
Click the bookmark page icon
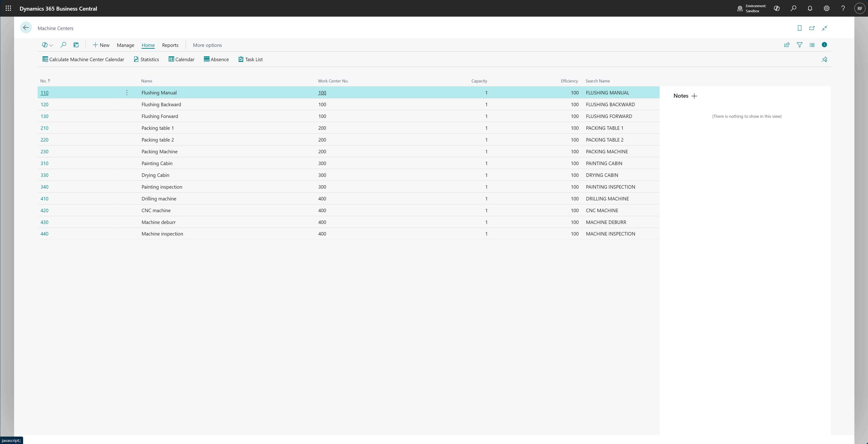pos(799,28)
